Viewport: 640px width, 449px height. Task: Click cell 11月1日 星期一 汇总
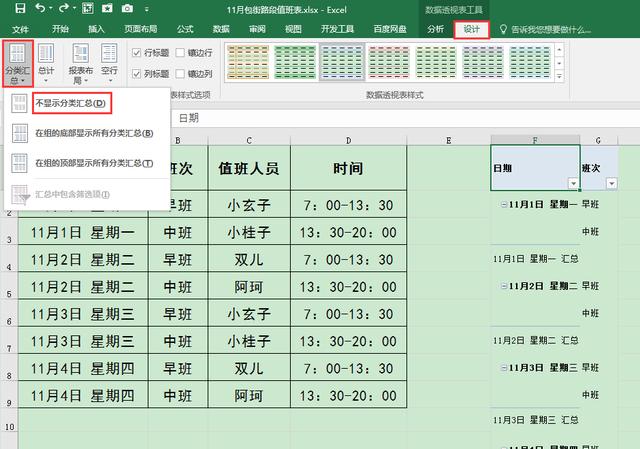pyautogui.click(x=535, y=259)
